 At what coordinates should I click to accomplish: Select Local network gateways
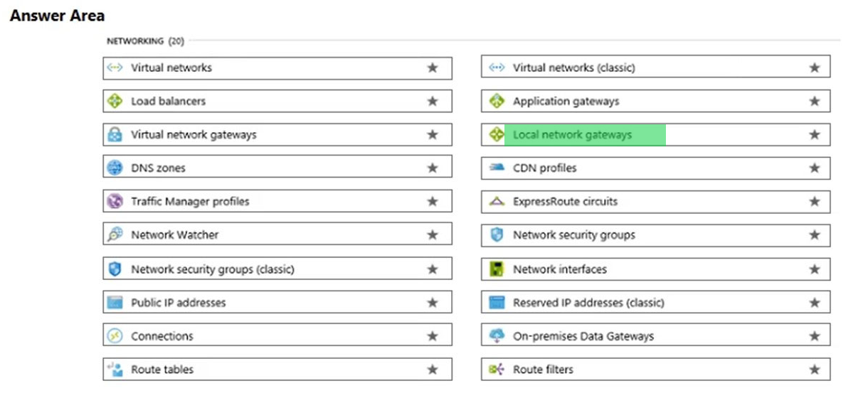[655, 134]
